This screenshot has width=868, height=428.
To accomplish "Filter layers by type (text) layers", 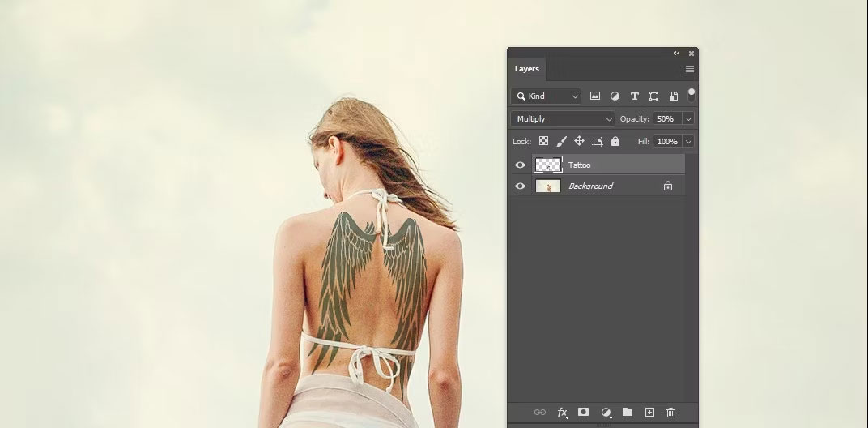I will [x=634, y=96].
